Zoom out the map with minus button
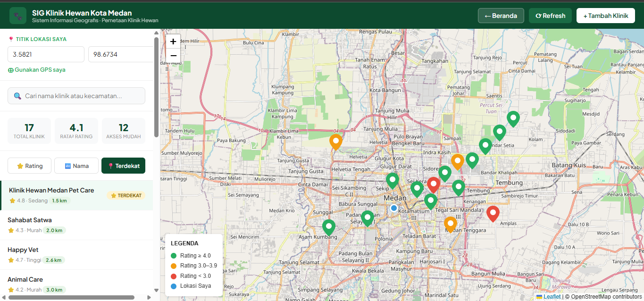This screenshot has width=644, height=301. point(173,55)
